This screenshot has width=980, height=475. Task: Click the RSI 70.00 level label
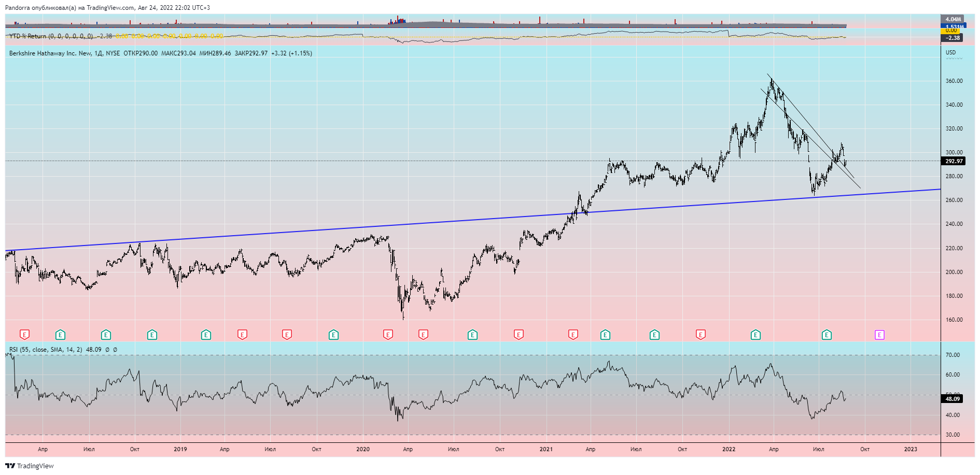point(953,355)
